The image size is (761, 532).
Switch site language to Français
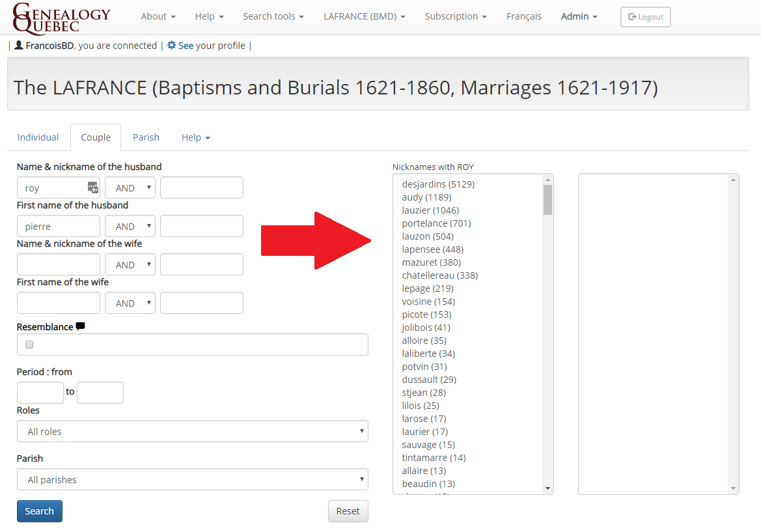(x=523, y=16)
